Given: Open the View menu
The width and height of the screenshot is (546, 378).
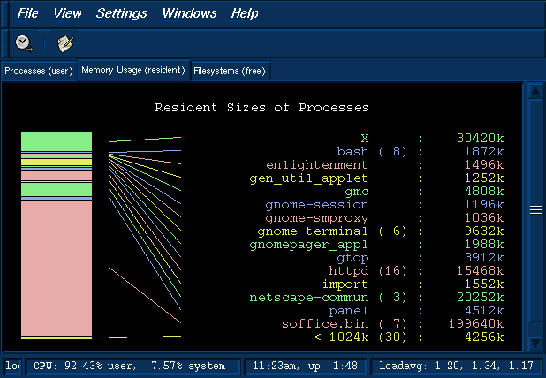Looking at the screenshot, I should tap(67, 14).
